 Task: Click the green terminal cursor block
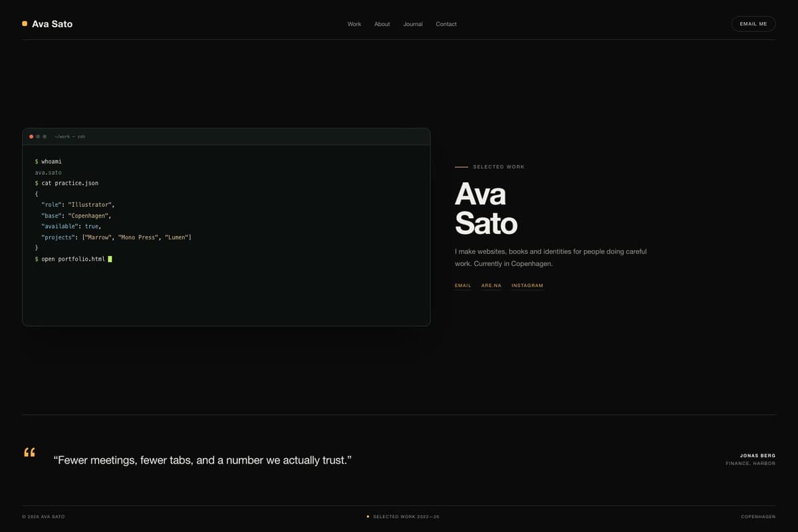click(x=110, y=259)
